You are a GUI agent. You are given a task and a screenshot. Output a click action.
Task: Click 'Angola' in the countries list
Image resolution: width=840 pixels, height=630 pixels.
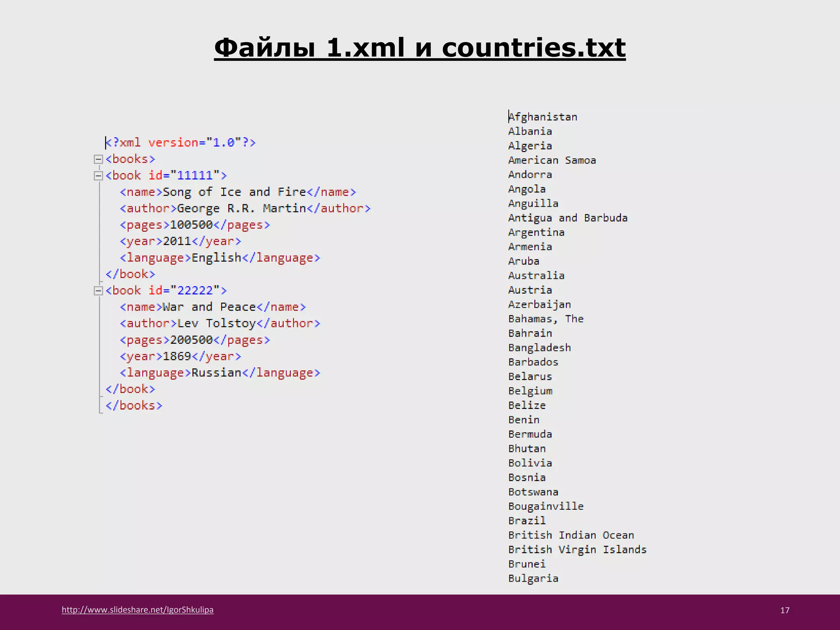(527, 189)
